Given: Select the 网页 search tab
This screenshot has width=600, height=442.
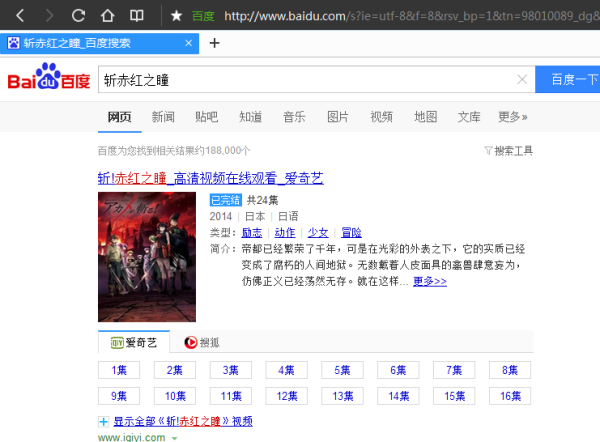Looking at the screenshot, I should coord(119,117).
